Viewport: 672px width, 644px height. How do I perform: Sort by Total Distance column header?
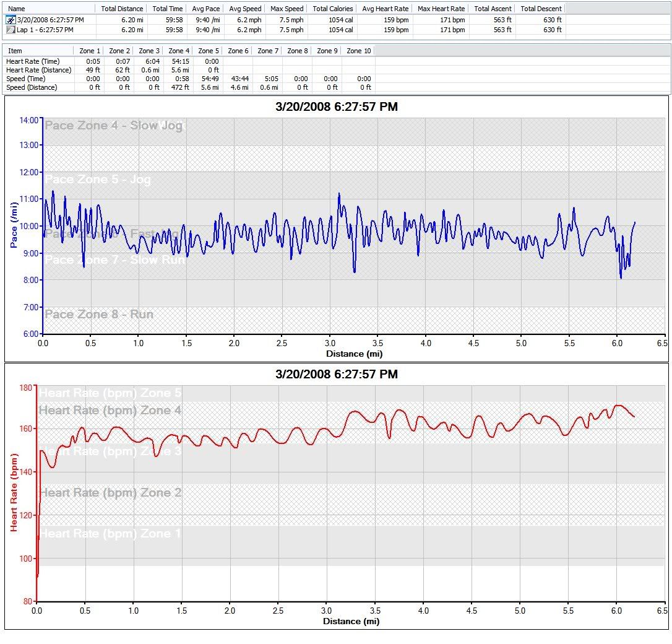[x=123, y=9]
